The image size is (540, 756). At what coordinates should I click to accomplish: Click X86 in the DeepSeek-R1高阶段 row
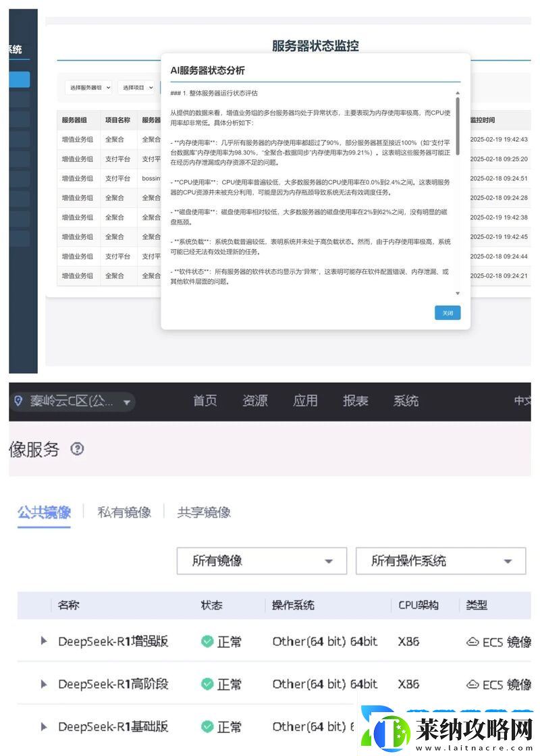(408, 684)
